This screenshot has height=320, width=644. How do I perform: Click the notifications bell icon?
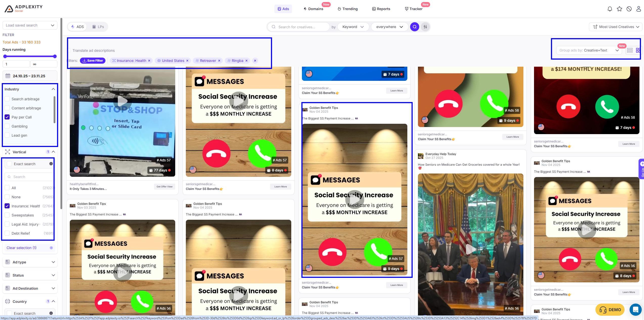[x=610, y=9]
